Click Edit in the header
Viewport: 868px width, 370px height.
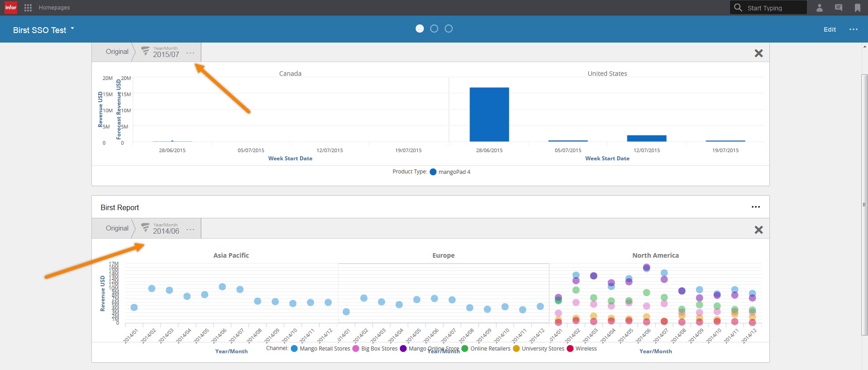(x=830, y=29)
